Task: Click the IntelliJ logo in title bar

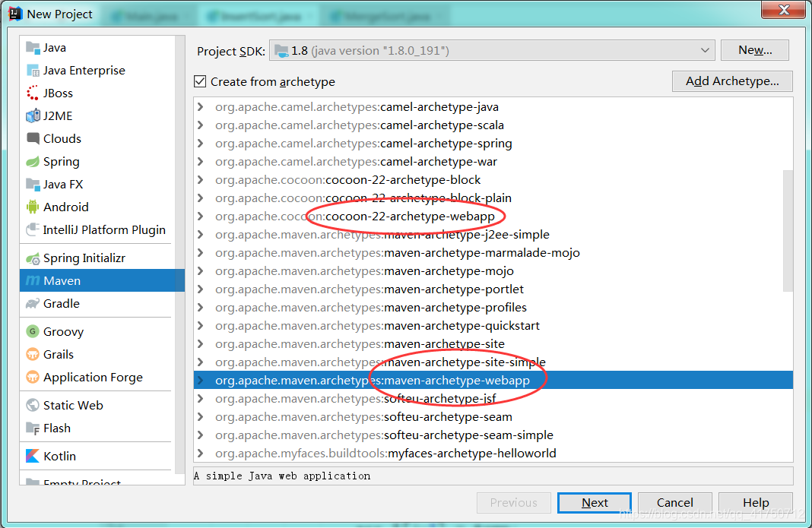Action: [15, 14]
